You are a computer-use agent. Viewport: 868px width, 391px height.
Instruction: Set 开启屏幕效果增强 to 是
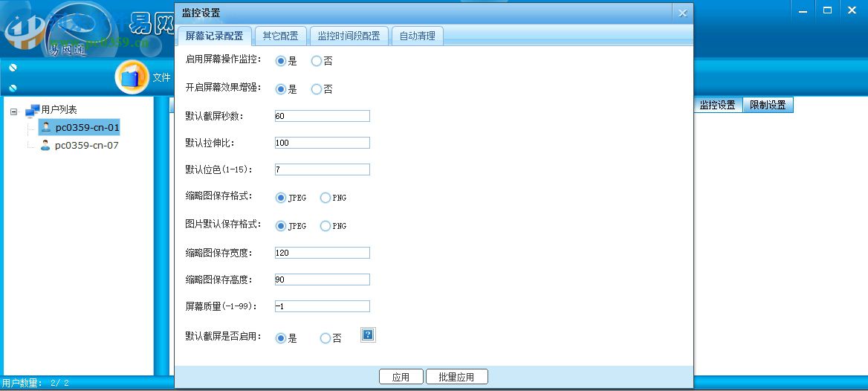pos(281,88)
